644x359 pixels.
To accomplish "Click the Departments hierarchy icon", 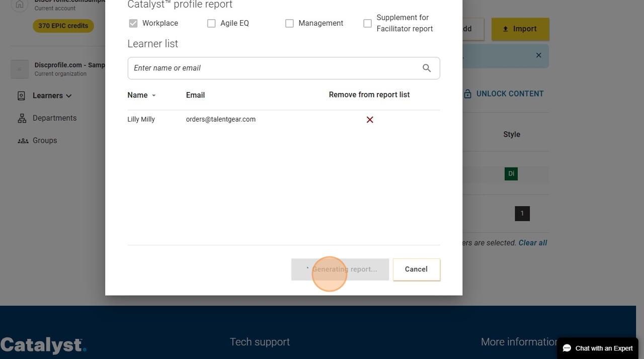I will coord(22,118).
